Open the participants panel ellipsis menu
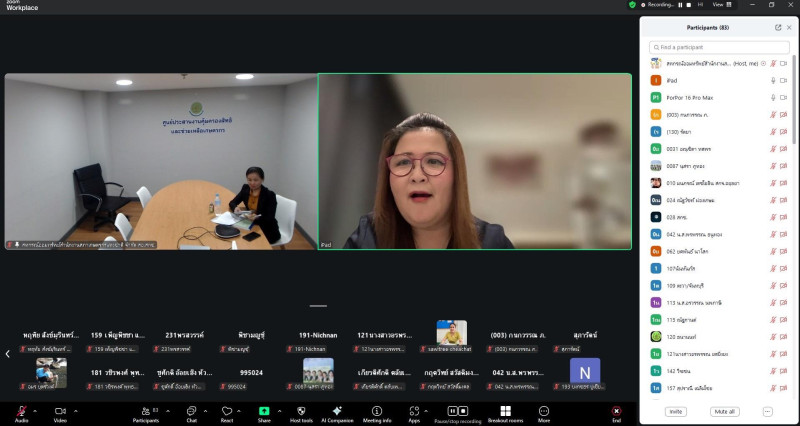Screen dimensions: 800x426 [x=767, y=412]
